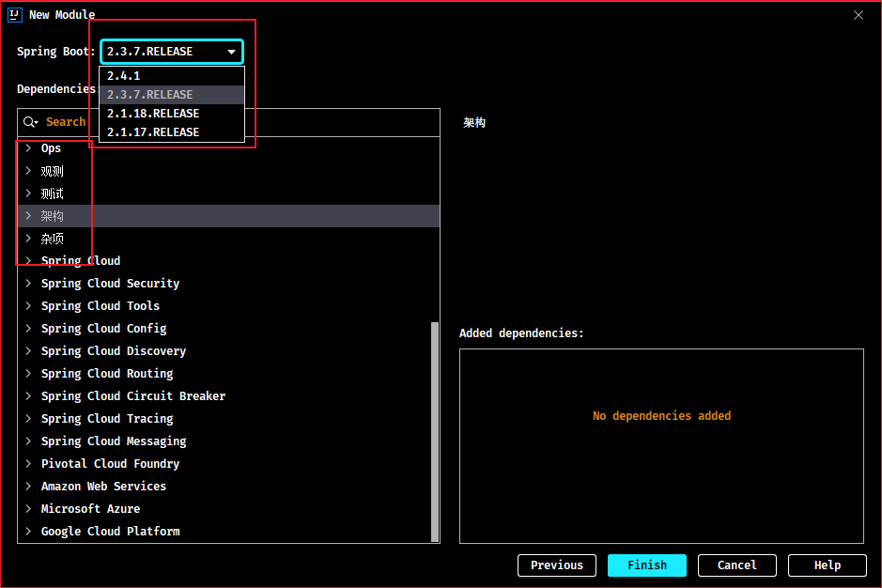The image size is (882, 588).
Task: Click the Cancel button
Action: (736, 565)
